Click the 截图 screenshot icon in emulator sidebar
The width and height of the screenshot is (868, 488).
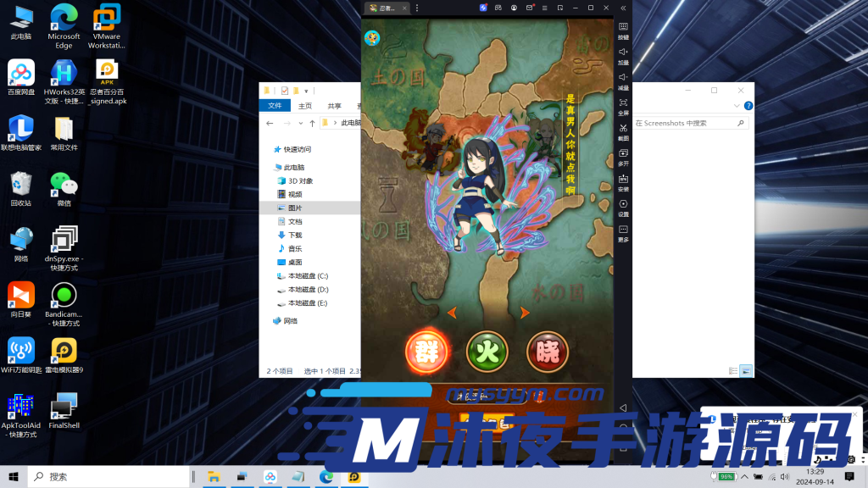click(x=625, y=130)
